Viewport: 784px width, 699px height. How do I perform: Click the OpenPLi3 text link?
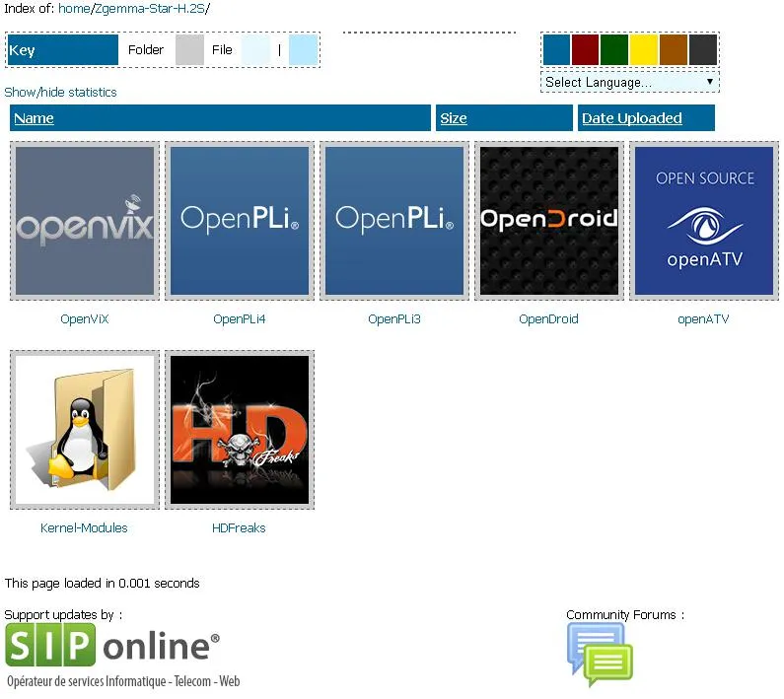pyautogui.click(x=394, y=319)
